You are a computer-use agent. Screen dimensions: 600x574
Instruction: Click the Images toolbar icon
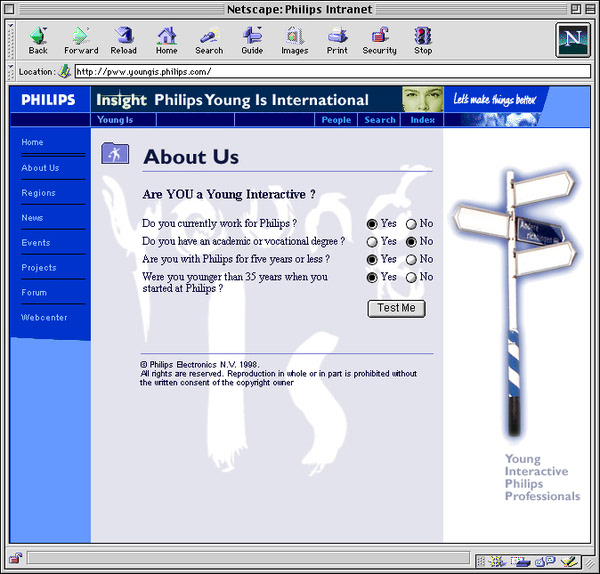pyautogui.click(x=295, y=36)
